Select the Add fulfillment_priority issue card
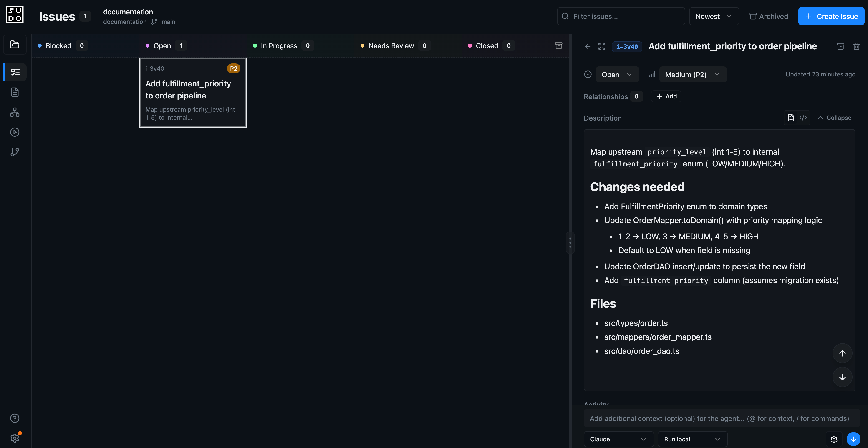868x448 pixels. (x=193, y=93)
